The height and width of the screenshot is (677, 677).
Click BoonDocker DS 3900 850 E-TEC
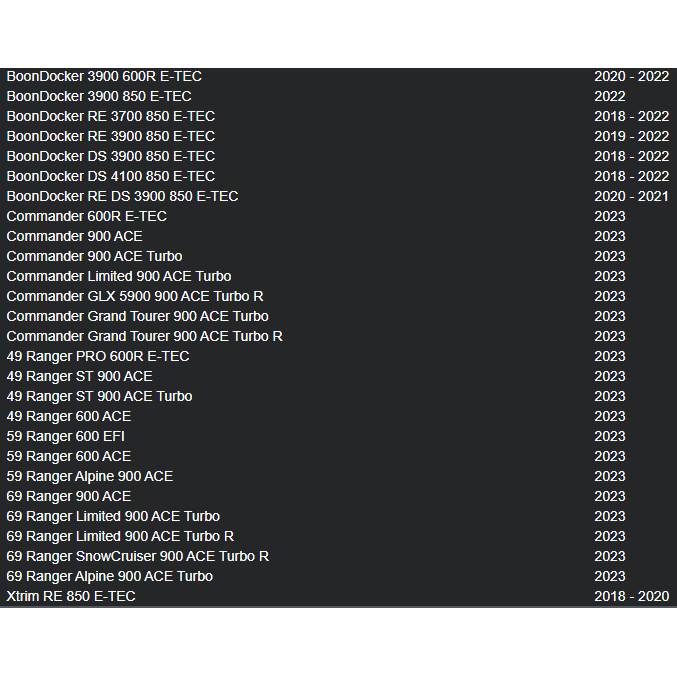pyautogui.click(x=111, y=156)
